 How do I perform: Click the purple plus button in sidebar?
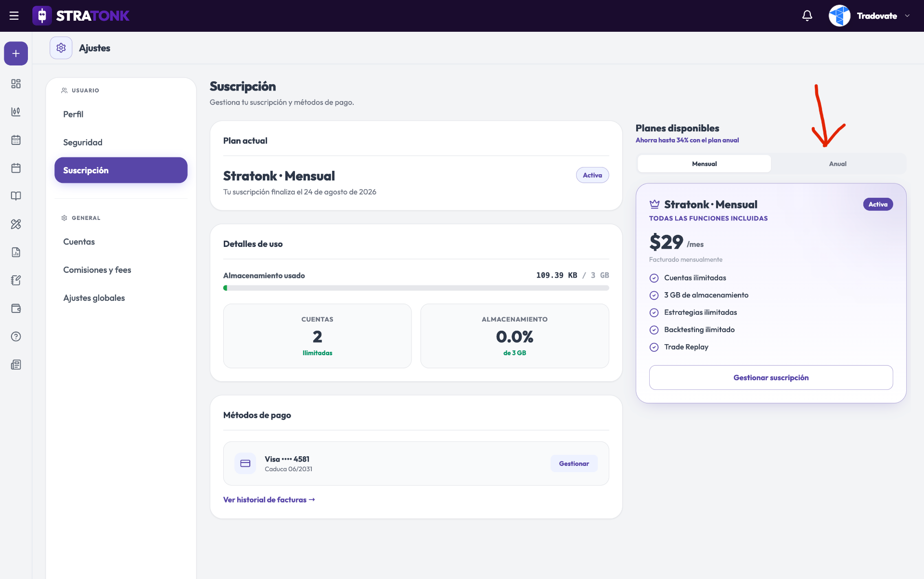[16, 53]
